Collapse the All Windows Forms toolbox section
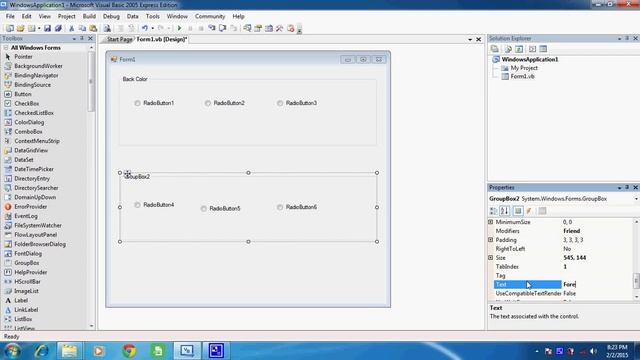Screen dimensions: 640x360 [6, 48]
